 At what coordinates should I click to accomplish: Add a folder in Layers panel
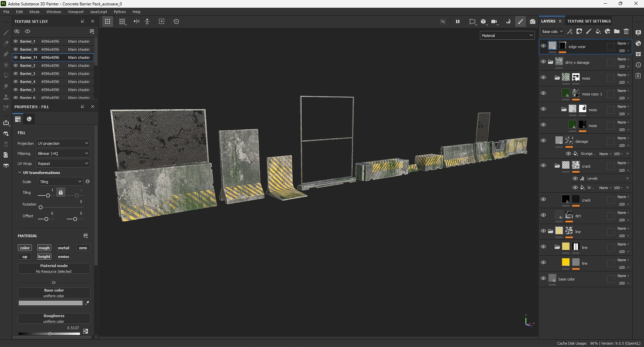617,31
